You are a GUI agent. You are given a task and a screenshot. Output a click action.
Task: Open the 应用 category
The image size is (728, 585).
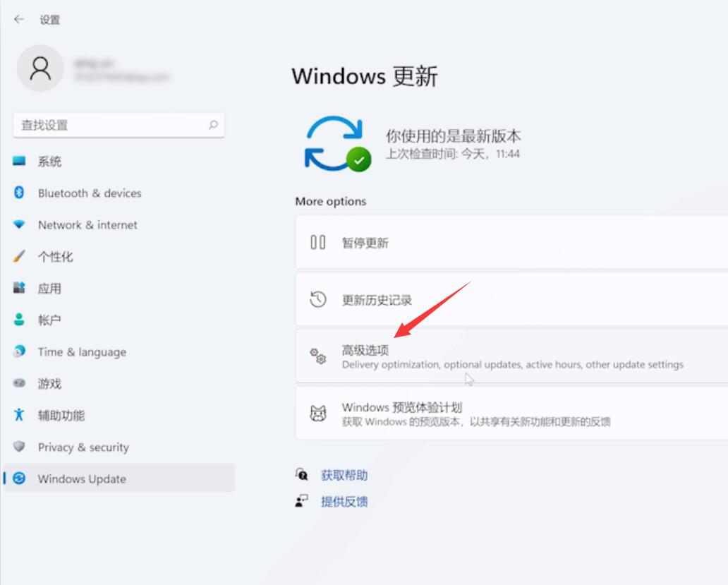(119, 289)
